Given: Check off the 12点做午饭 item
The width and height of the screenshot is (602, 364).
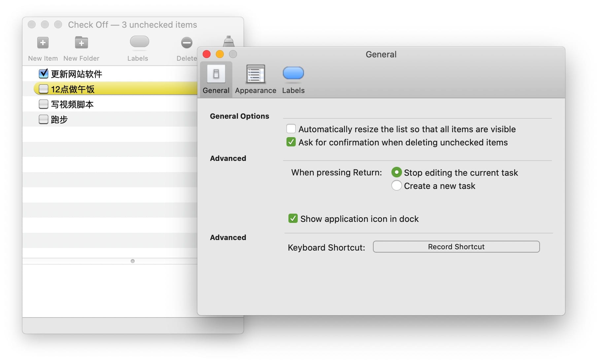Looking at the screenshot, I should [x=44, y=89].
